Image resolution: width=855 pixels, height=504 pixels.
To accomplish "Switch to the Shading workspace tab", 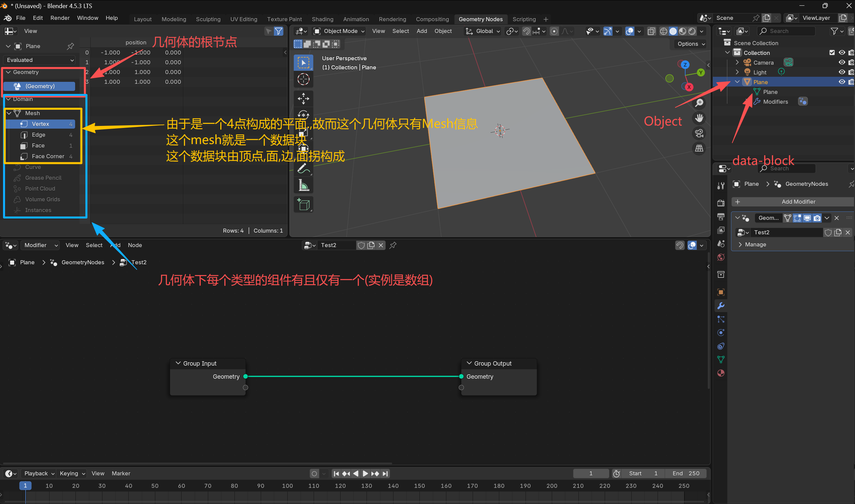I will [x=322, y=19].
